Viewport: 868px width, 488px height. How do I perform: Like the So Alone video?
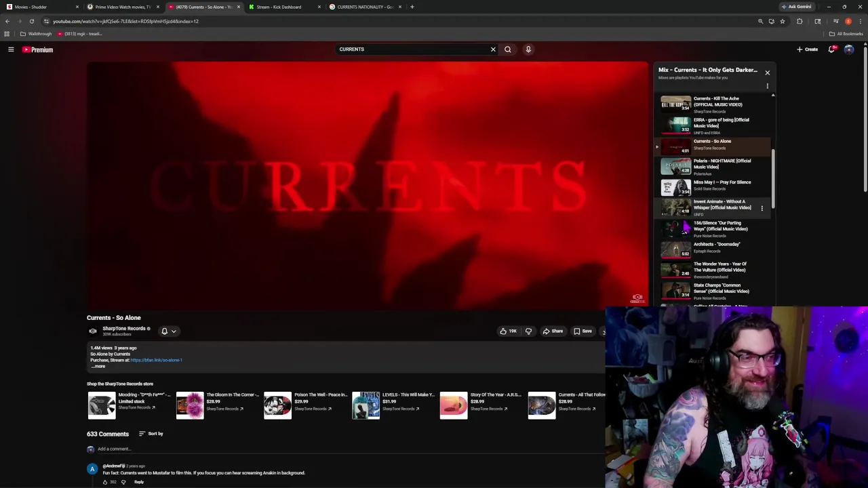[508, 331]
